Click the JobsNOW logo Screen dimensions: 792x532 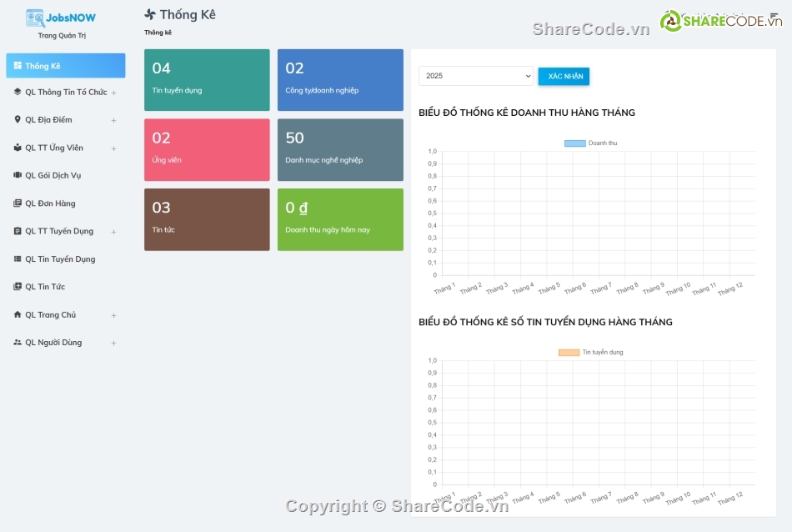(61, 18)
